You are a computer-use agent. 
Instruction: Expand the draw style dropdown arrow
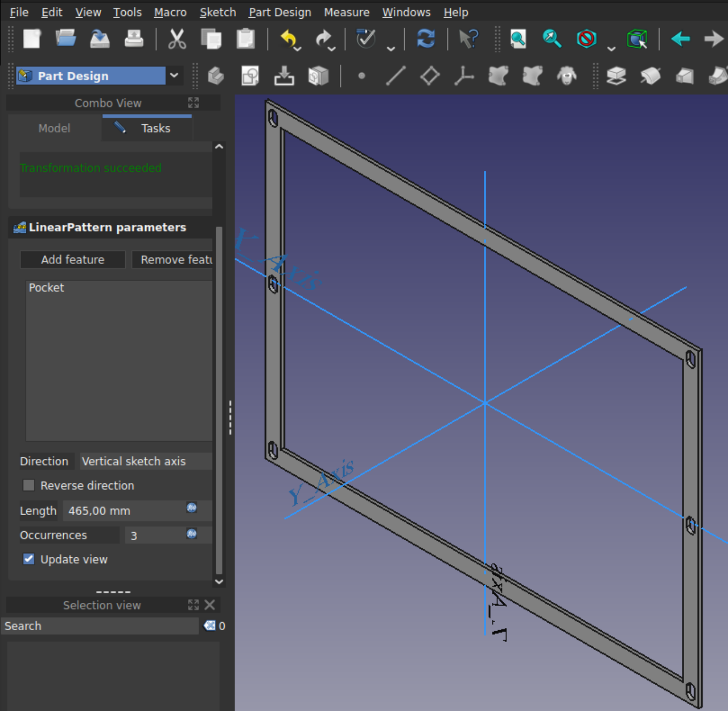(x=611, y=49)
